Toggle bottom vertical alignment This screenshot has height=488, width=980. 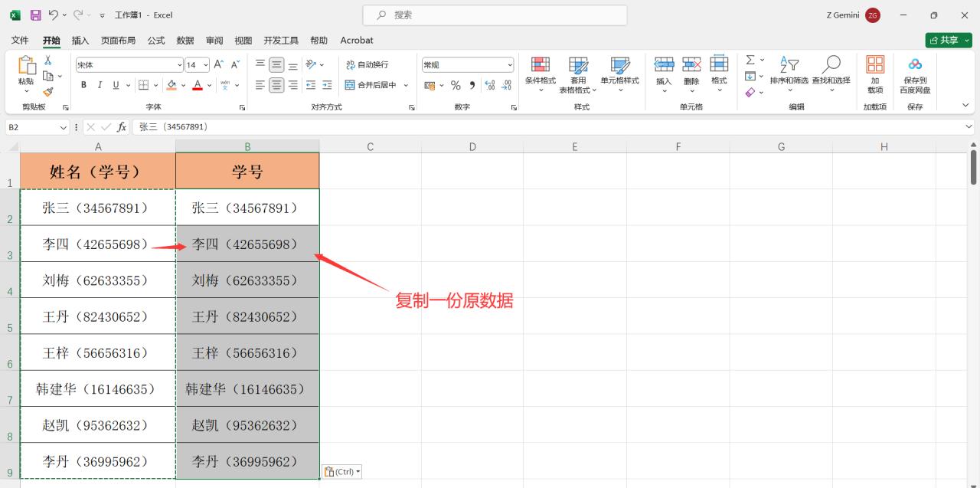click(292, 65)
